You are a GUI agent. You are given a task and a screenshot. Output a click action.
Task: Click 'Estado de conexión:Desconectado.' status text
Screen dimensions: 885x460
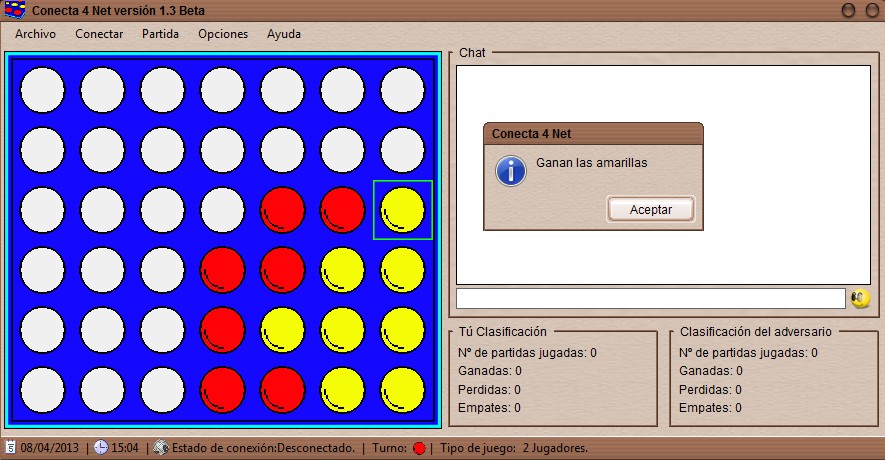tap(263, 448)
